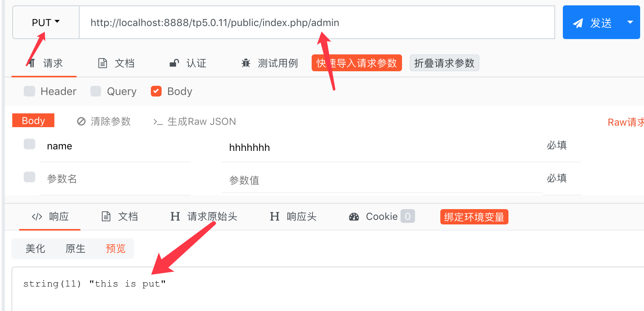
Task: Expand the arrow next to 发送 button
Action: click(x=630, y=22)
